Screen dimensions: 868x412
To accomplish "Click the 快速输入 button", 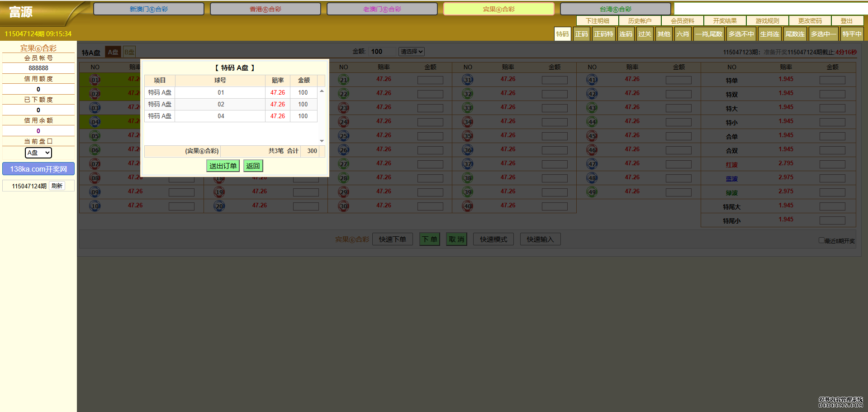I will coord(541,239).
